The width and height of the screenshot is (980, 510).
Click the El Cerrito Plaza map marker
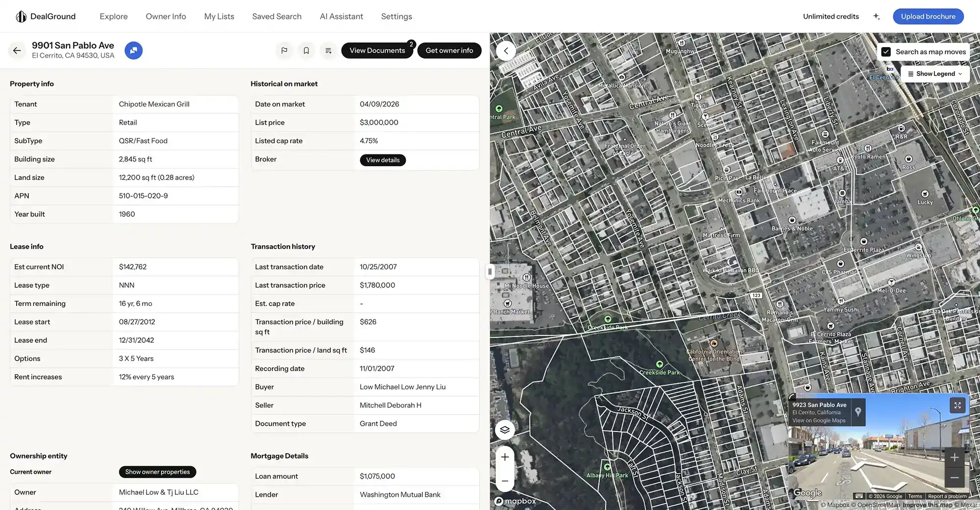[864, 241]
